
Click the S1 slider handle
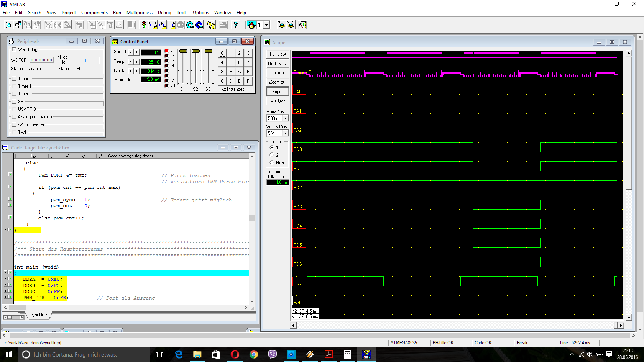click(183, 51)
